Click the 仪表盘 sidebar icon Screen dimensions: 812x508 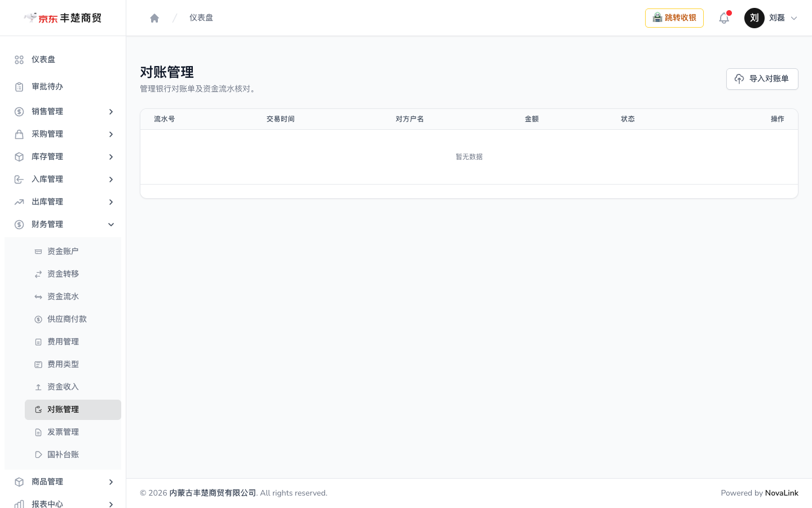19,60
